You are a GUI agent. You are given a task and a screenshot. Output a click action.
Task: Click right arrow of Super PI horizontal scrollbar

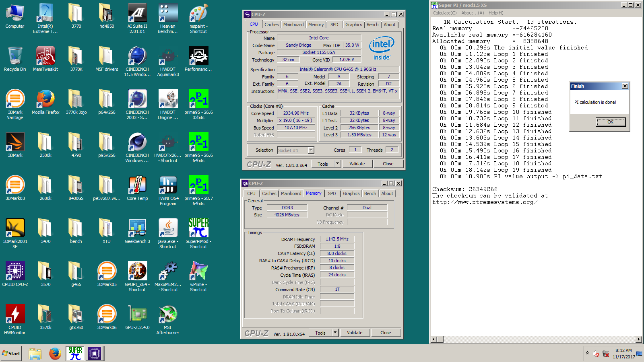click(638, 339)
